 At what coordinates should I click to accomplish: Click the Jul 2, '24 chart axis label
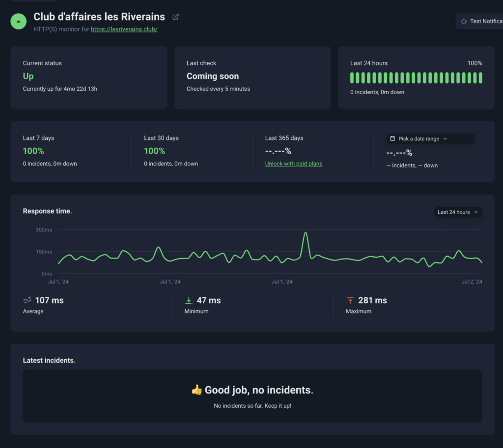tap(472, 282)
